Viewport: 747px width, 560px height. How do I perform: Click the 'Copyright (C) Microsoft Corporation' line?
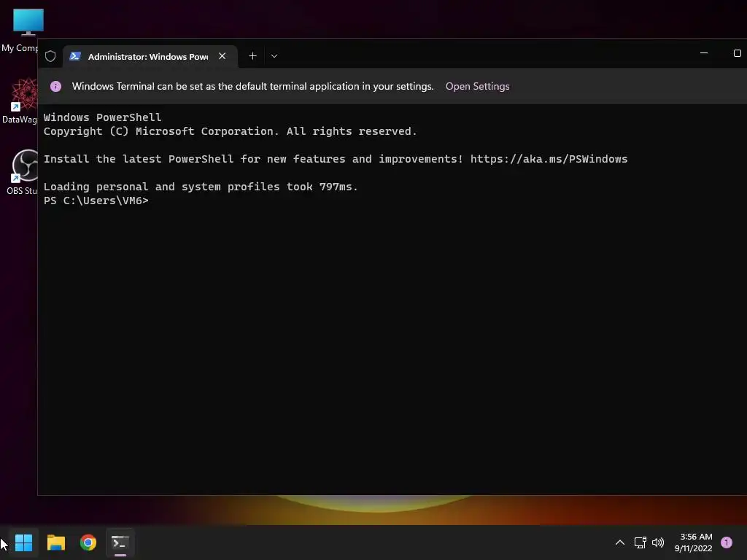230,131
